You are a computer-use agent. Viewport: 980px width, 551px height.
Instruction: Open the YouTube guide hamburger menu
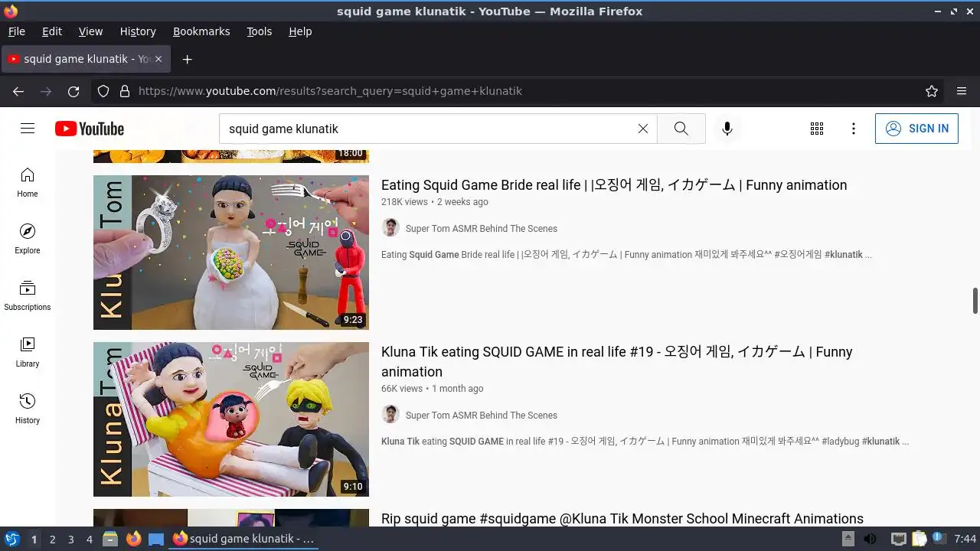(x=28, y=129)
